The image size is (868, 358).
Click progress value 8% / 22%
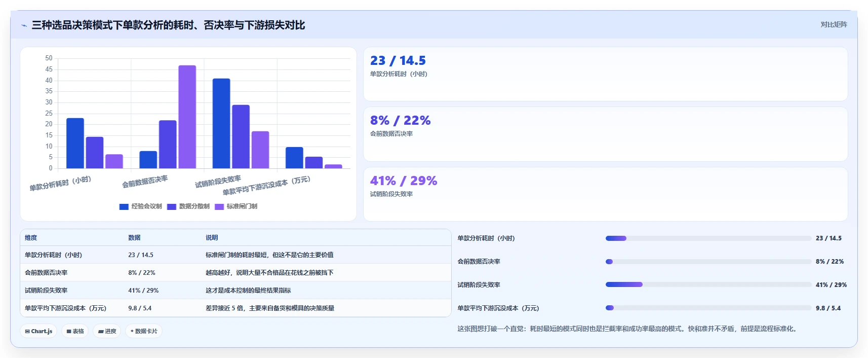pos(830,262)
